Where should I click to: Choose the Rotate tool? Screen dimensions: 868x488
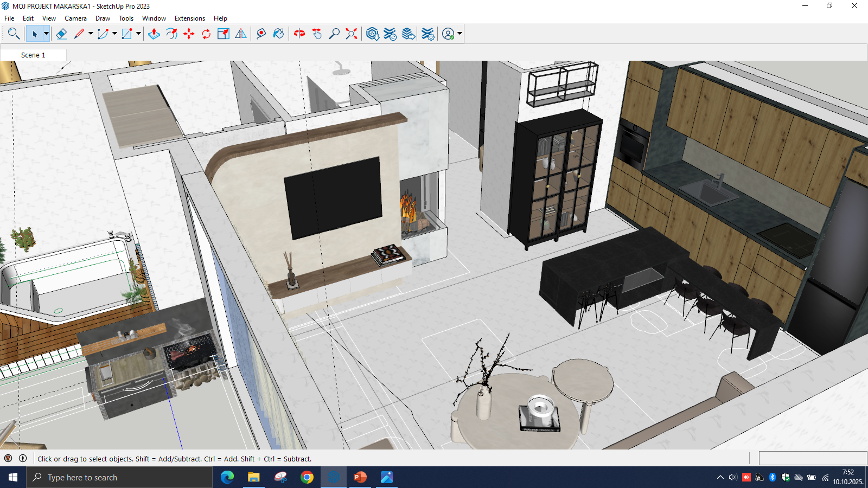point(206,34)
